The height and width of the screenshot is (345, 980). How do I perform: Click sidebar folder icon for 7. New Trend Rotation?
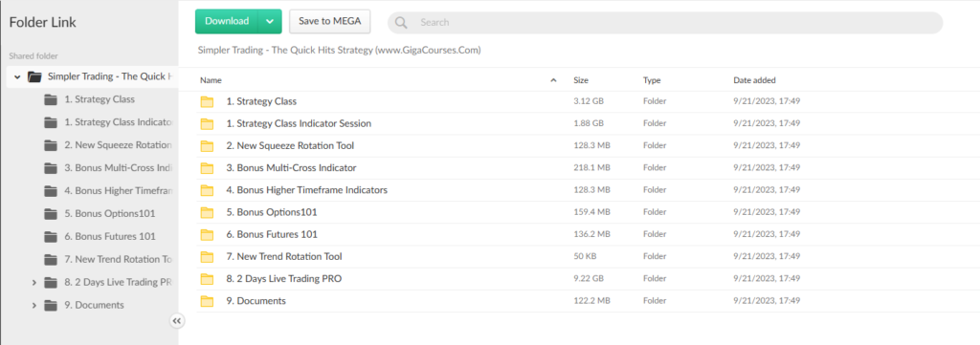point(52,260)
